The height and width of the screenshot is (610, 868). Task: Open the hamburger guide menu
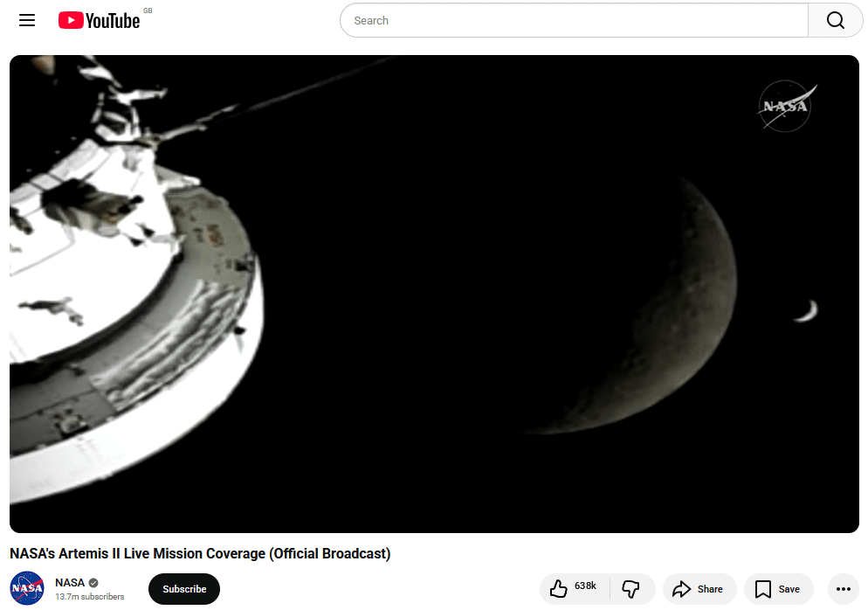[x=27, y=20]
